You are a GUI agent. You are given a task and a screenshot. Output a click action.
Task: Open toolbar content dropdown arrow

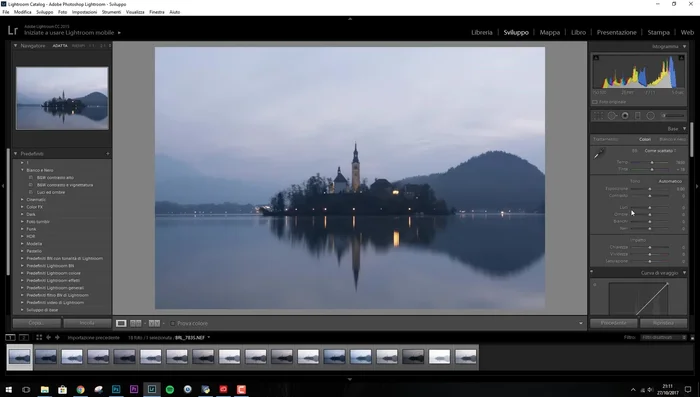coord(581,323)
